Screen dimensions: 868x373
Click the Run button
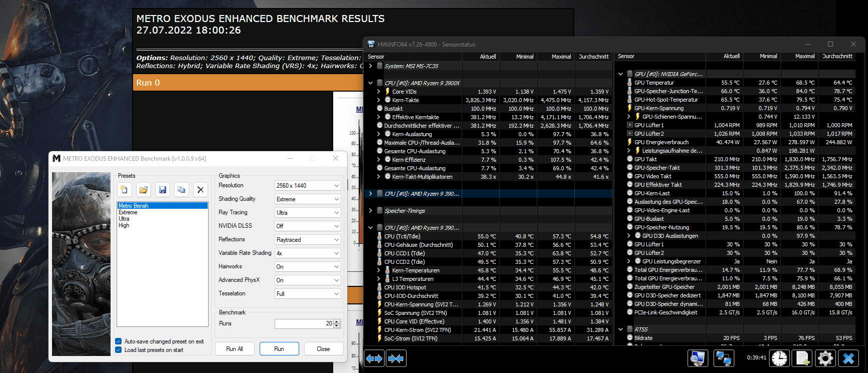tap(279, 349)
